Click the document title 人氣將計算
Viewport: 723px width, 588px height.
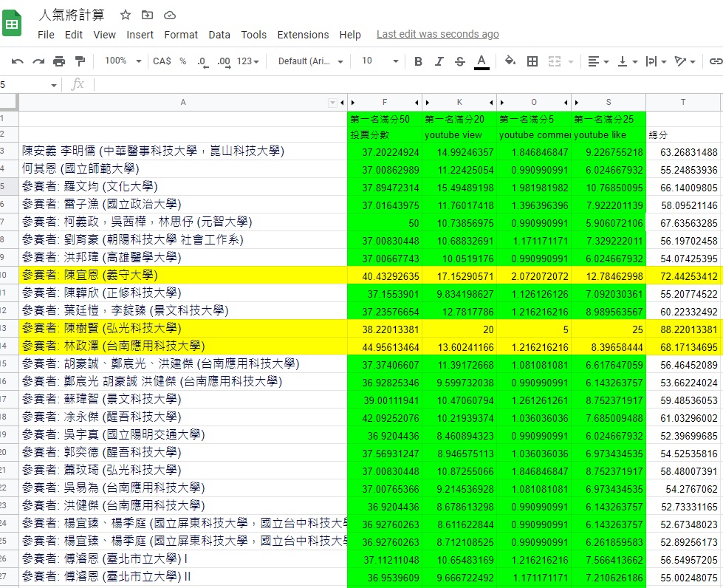click(x=72, y=16)
